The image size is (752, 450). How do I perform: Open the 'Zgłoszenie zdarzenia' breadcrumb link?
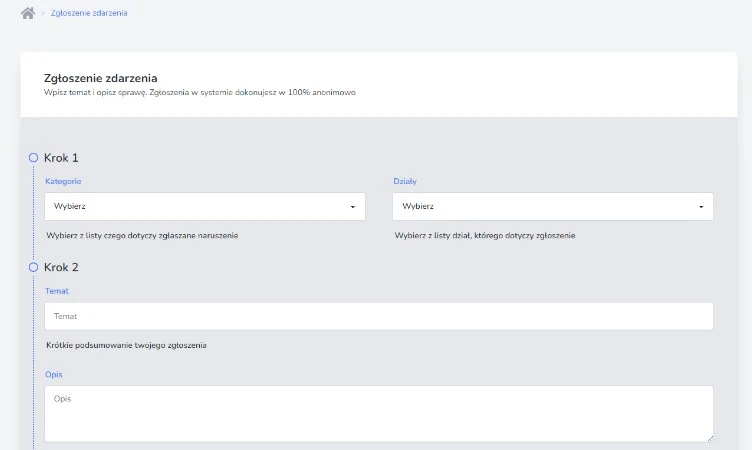click(89, 13)
